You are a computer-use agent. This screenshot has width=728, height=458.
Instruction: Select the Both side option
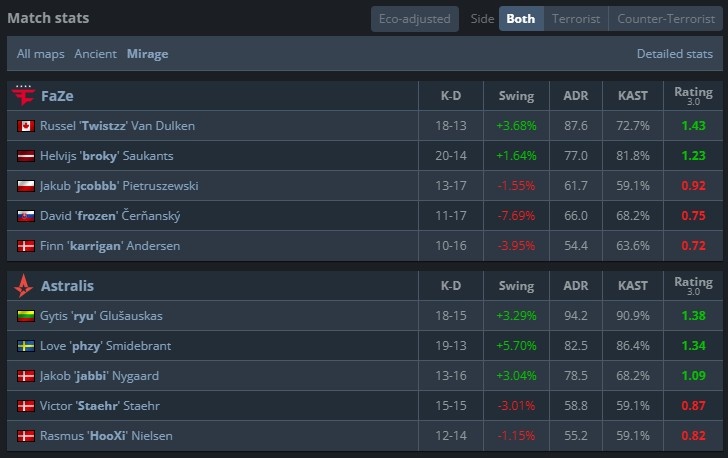pos(521,19)
